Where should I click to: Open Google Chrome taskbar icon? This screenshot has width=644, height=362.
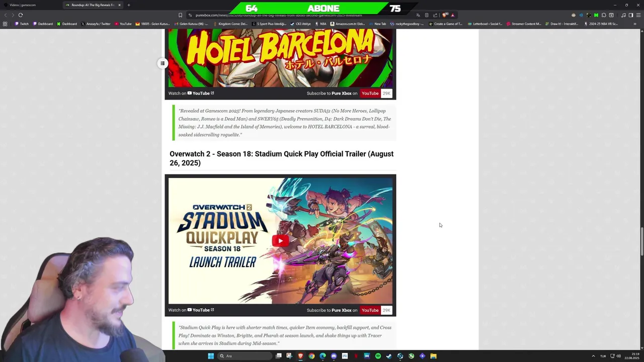(x=311, y=356)
